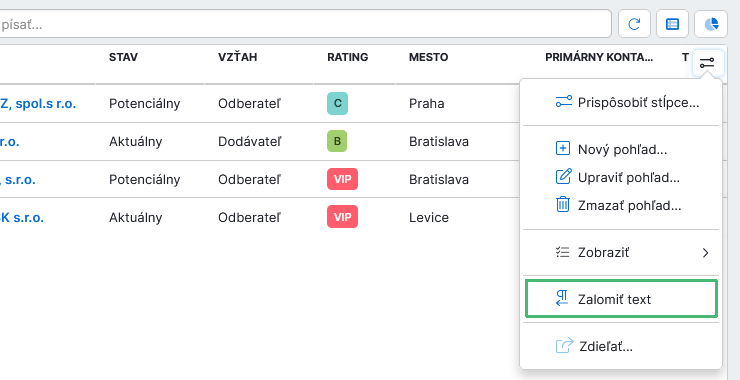Image resolution: width=740 pixels, height=380 pixels.
Task: Select Zdieľať menu entry
Action: (621, 347)
